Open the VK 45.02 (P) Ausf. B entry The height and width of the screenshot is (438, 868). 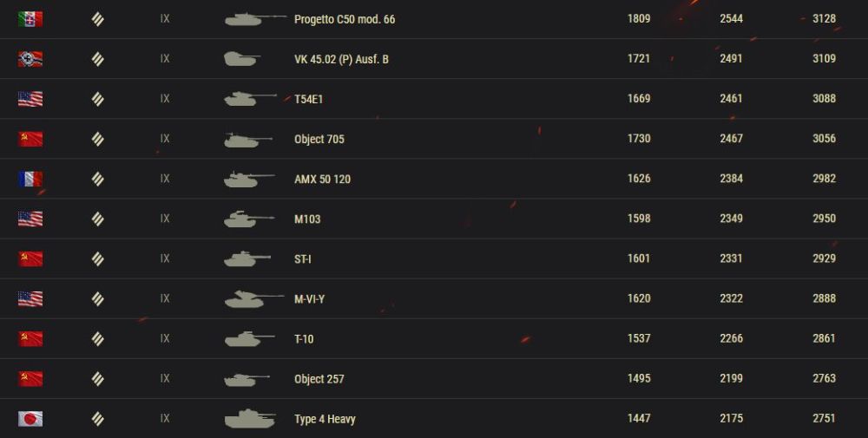(341, 59)
